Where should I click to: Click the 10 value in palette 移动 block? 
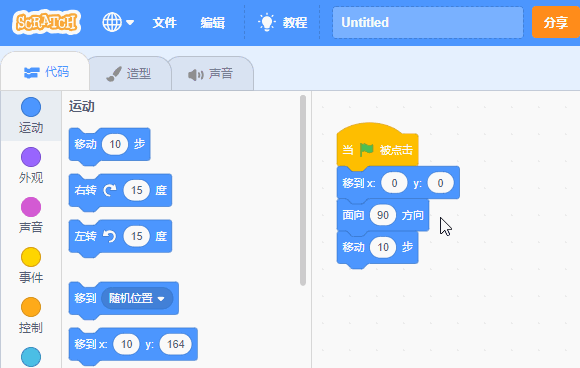coord(115,144)
